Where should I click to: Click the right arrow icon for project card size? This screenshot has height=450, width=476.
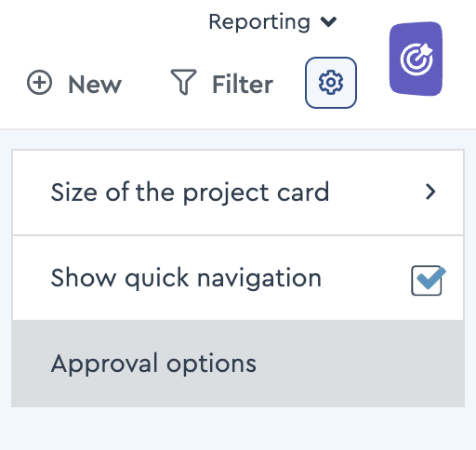click(x=430, y=192)
